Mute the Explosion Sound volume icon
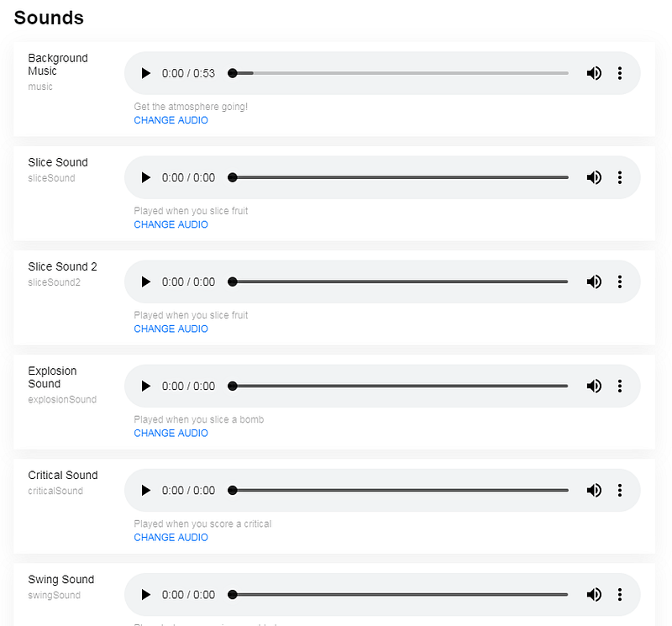Image resolution: width=672 pixels, height=626 pixels. [x=594, y=387]
